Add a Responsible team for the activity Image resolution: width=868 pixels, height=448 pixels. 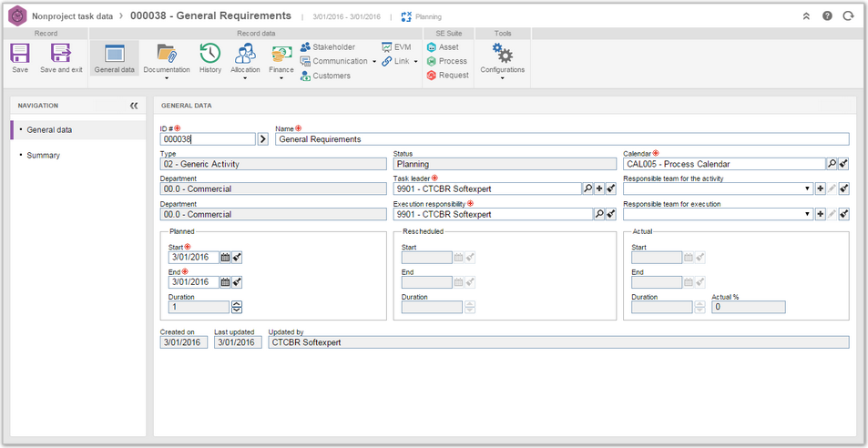click(x=821, y=188)
